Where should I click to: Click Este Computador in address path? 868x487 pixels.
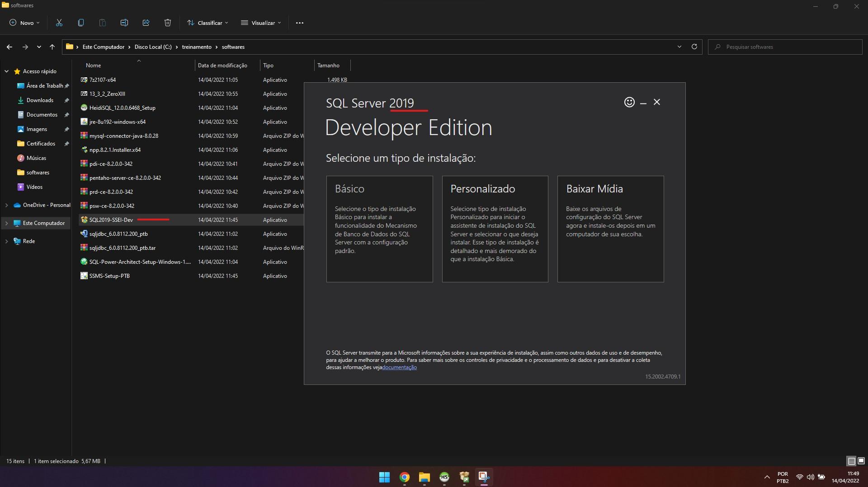103,47
